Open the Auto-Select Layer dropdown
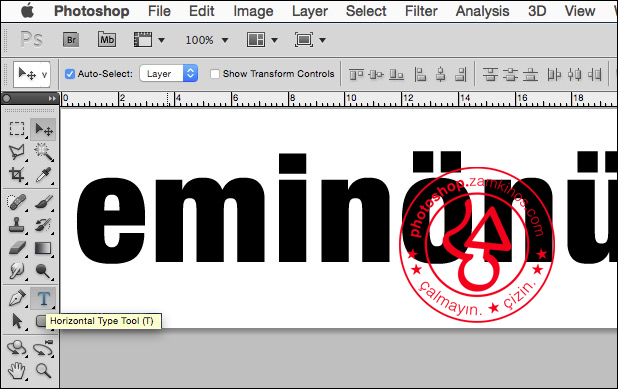The width and height of the screenshot is (618, 389). click(169, 73)
